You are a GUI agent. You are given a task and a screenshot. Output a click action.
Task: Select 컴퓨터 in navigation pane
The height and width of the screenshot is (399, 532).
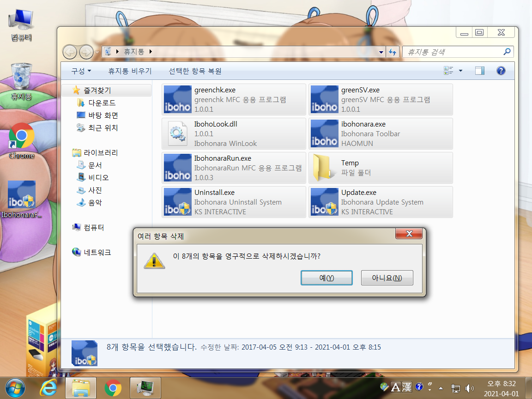[x=94, y=227]
